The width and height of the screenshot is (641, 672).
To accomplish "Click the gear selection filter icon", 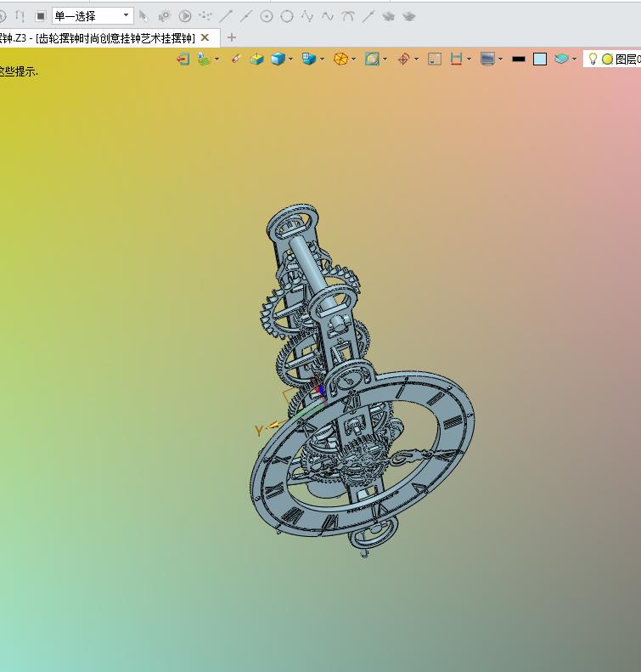I will coord(164,16).
